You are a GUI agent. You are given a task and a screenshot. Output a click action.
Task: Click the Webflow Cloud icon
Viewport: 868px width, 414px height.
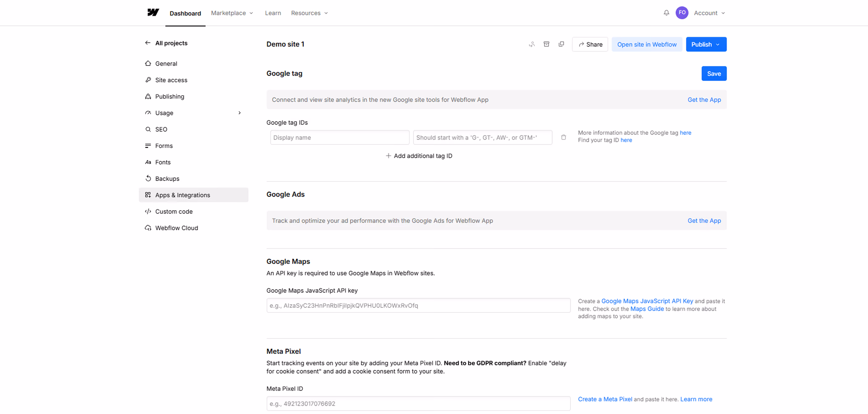pyautogui.click(x=148, y=228)
